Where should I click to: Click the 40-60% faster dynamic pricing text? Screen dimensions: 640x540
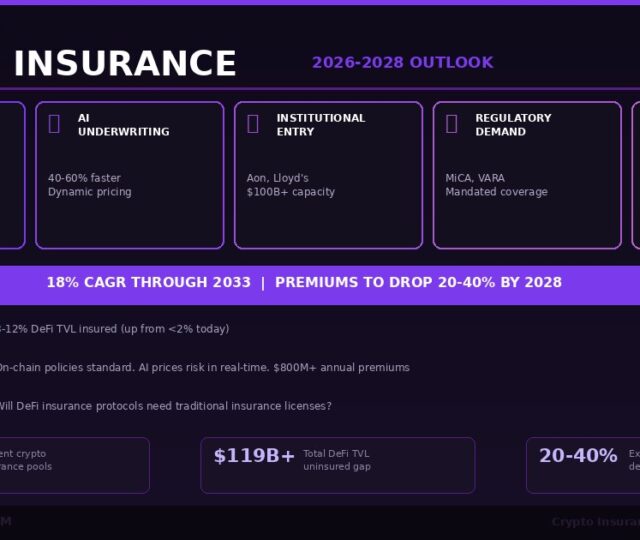tap(89, 185)
